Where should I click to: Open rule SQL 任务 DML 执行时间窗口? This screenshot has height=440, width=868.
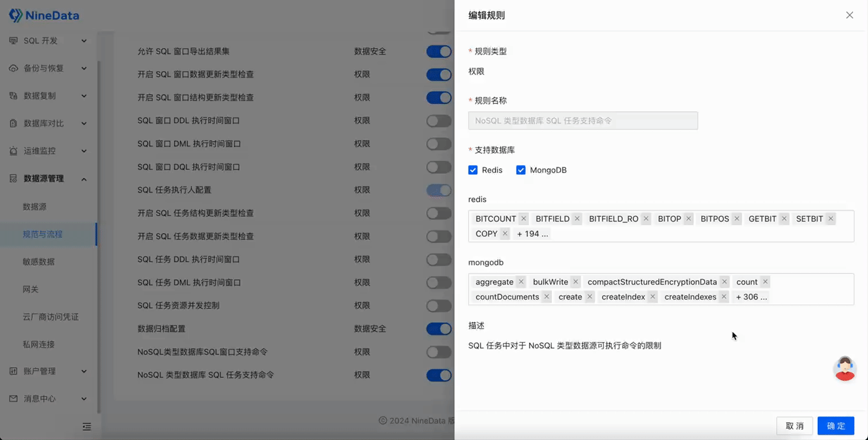point(189,283)
